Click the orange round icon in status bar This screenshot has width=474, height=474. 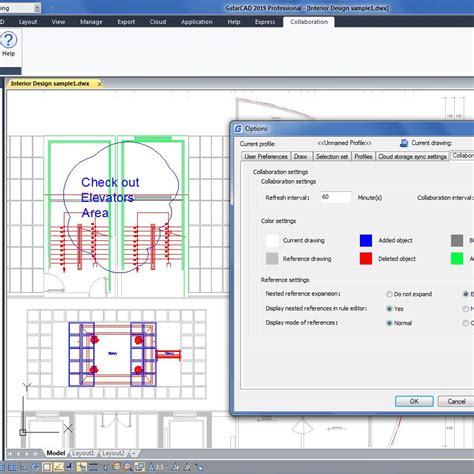[x=116, y=467]
